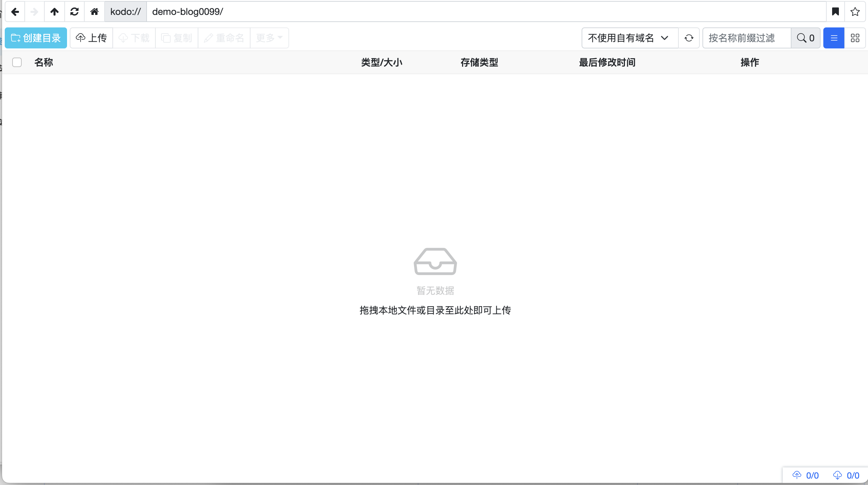Star the current path as favorite
The height and width of the screenshot is (485, 868).
click(x=855, y=12)
